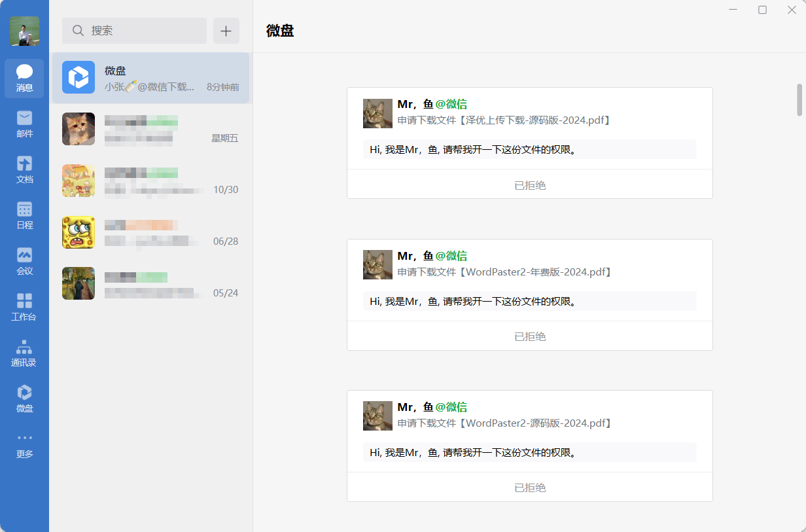806x532 pixels.
Task: Click the vertical scrollbar of message panel
Action: 799,99
